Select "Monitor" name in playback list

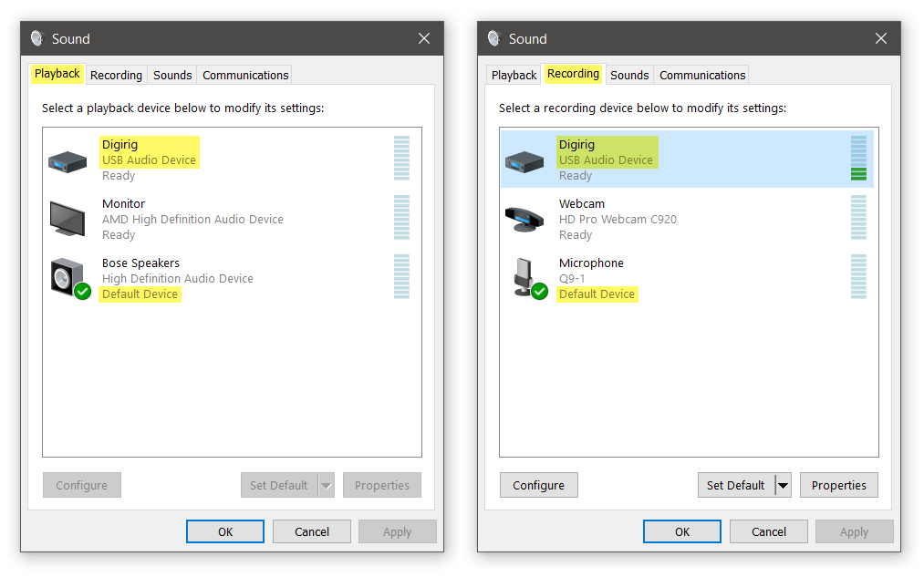click(123, 203)
